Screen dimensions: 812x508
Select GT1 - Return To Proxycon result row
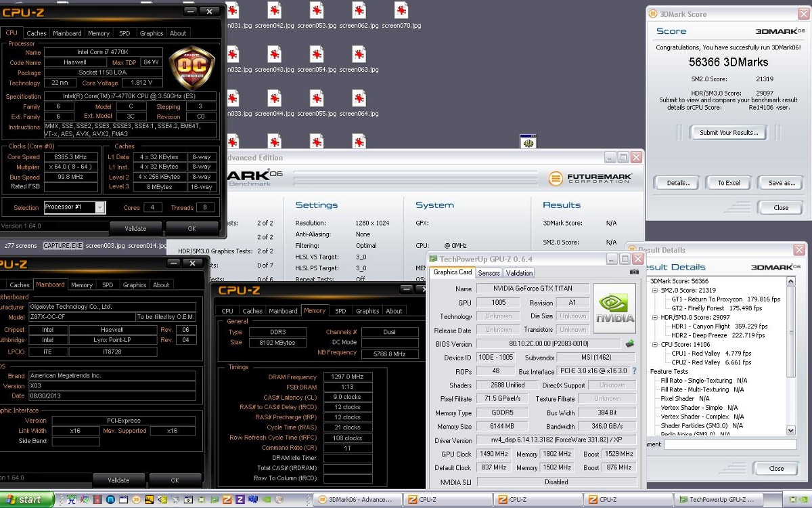(x=725, y=299)
